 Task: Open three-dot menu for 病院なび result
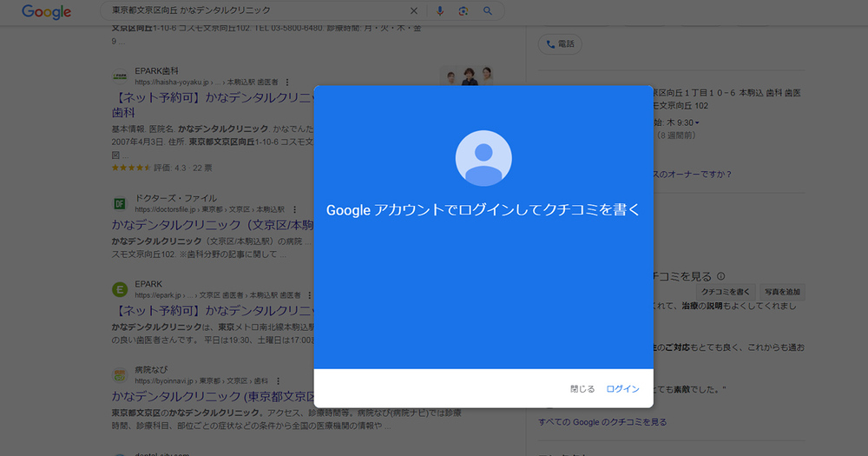click(279, 380)
